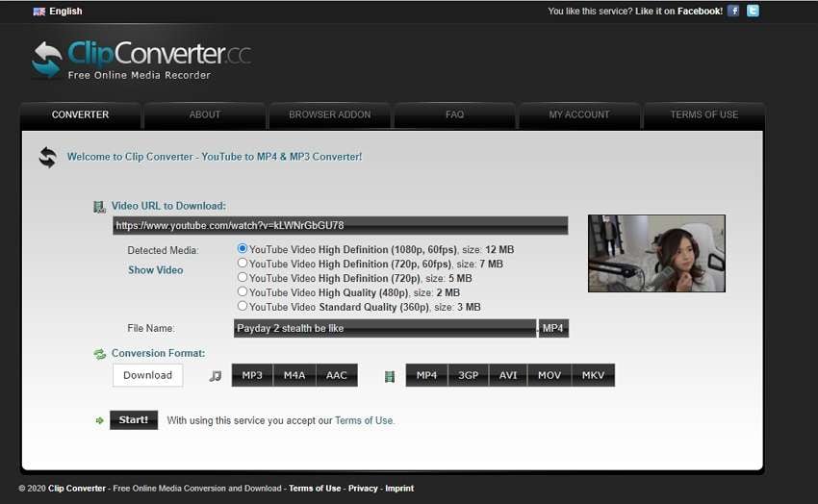
Task: Select 720p High Definition 5 MB option
Action: (243, 277)
